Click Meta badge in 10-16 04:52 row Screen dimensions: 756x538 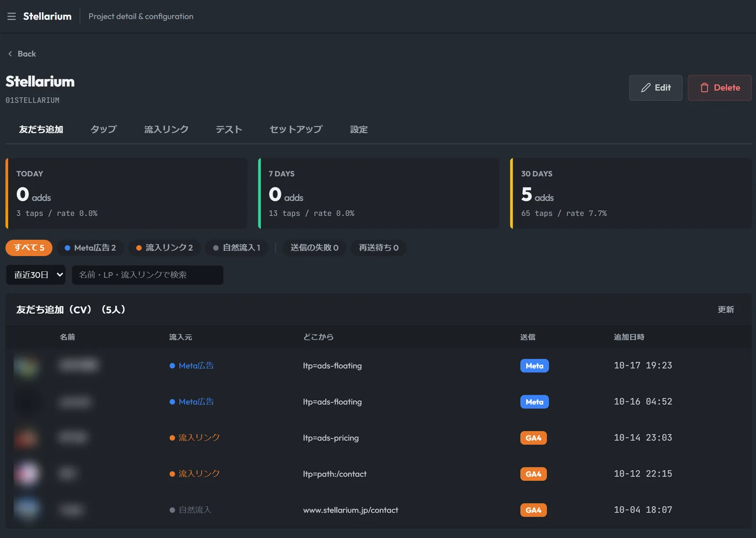point(534,402)
